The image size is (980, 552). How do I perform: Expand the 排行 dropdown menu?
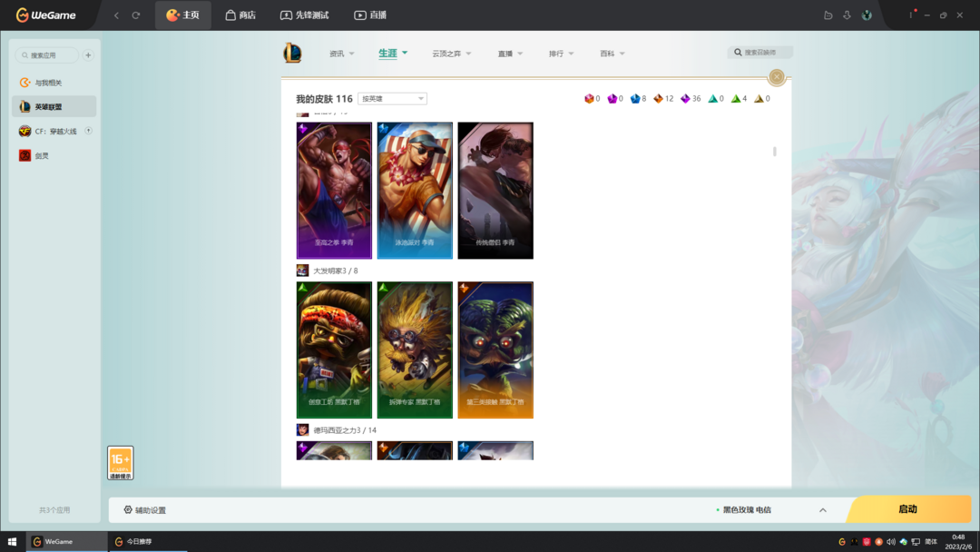point(561,54)
